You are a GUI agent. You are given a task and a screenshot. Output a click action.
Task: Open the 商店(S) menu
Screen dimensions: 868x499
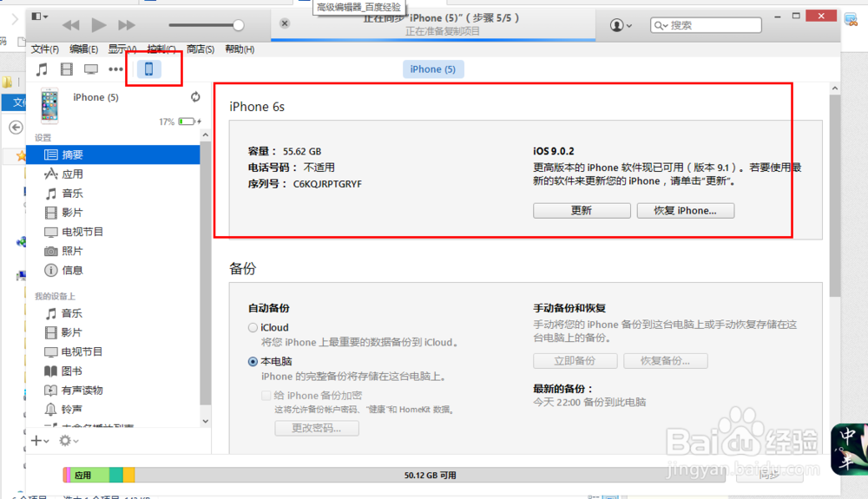[200, 49]
